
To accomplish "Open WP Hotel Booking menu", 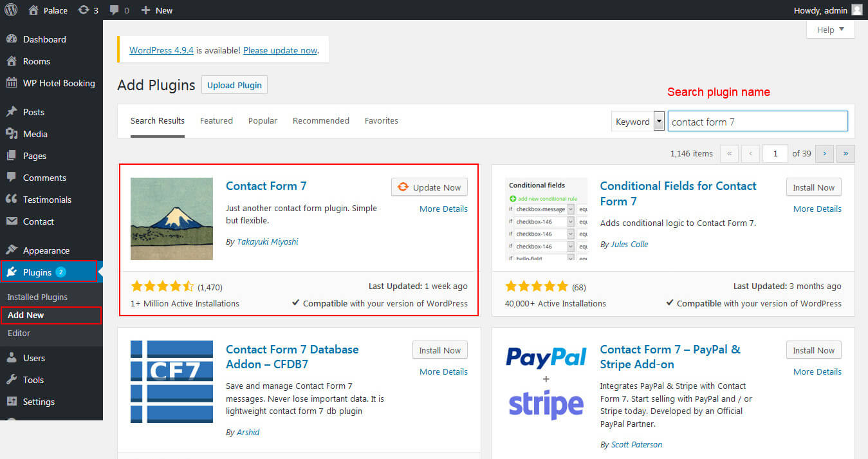I will click(51, 83).
